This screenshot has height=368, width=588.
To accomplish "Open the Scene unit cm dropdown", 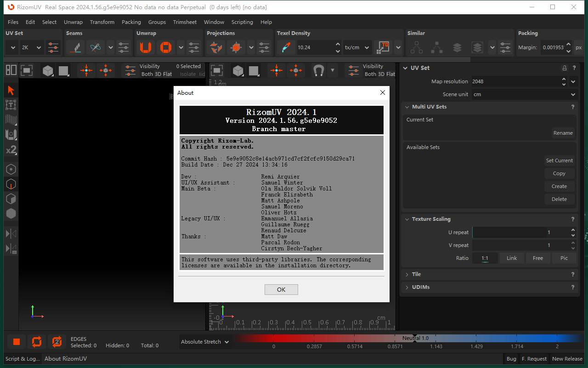I will (524, 94).
